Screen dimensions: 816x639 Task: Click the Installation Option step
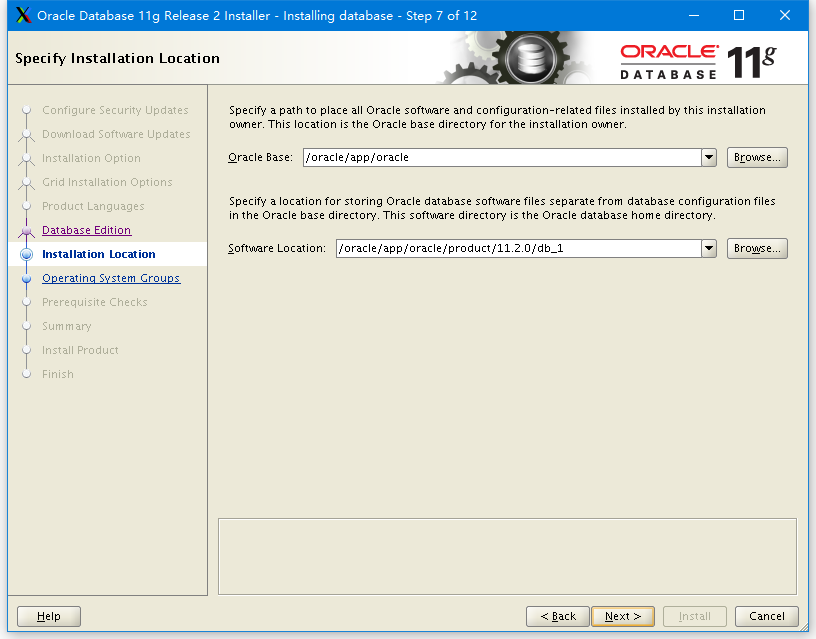tap(91, 158)
